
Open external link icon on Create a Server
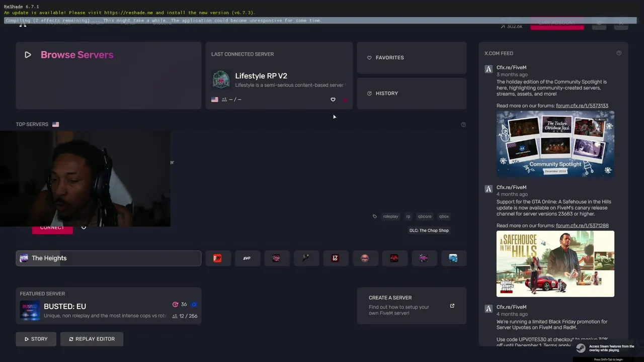pyautogui.click(x=452, y=306)
